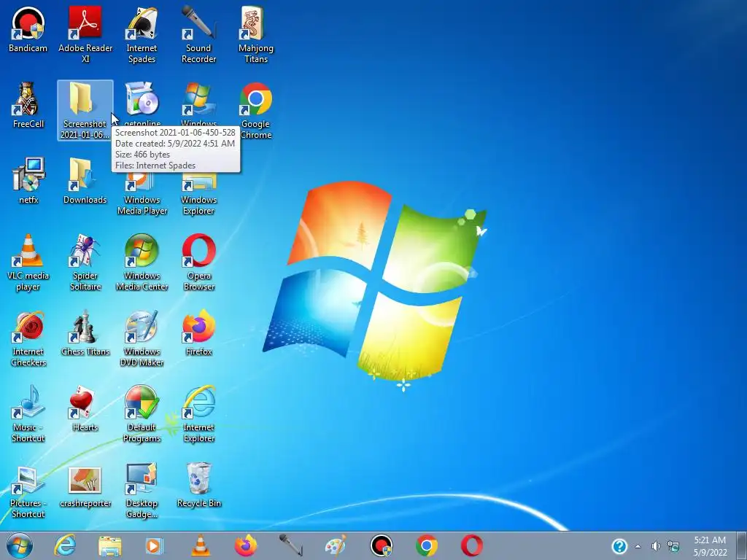Select the Hearts game icon
Image resolution: width=747 pixels, height=560 pixels.
click(x=85, y=408)
